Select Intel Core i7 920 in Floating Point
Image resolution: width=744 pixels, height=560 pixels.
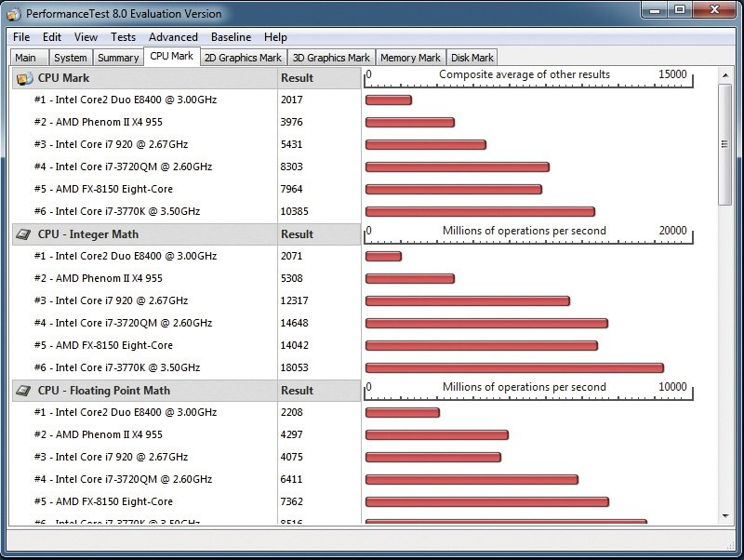[x=111, y=457]
